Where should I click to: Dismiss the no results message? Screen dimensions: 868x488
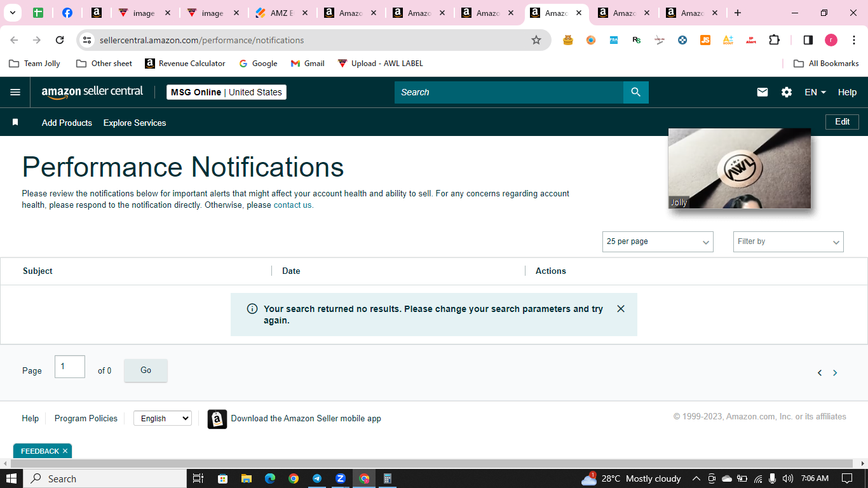click(621, 309)
